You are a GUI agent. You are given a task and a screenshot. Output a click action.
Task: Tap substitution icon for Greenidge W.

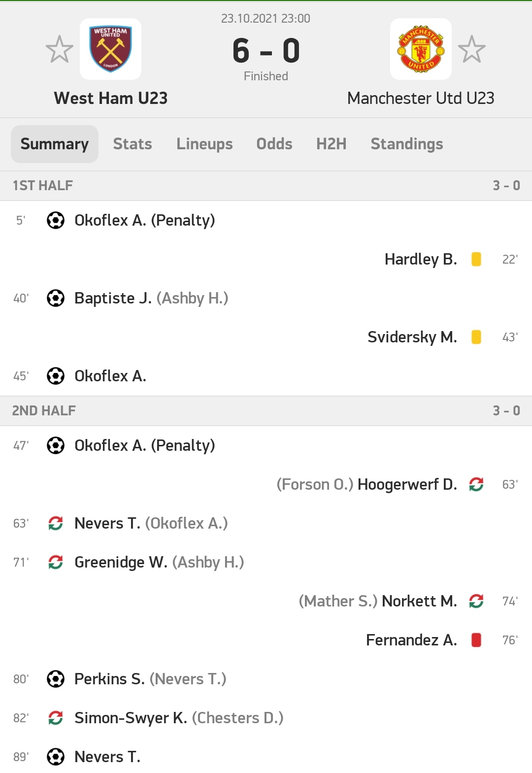coord(56,562)
